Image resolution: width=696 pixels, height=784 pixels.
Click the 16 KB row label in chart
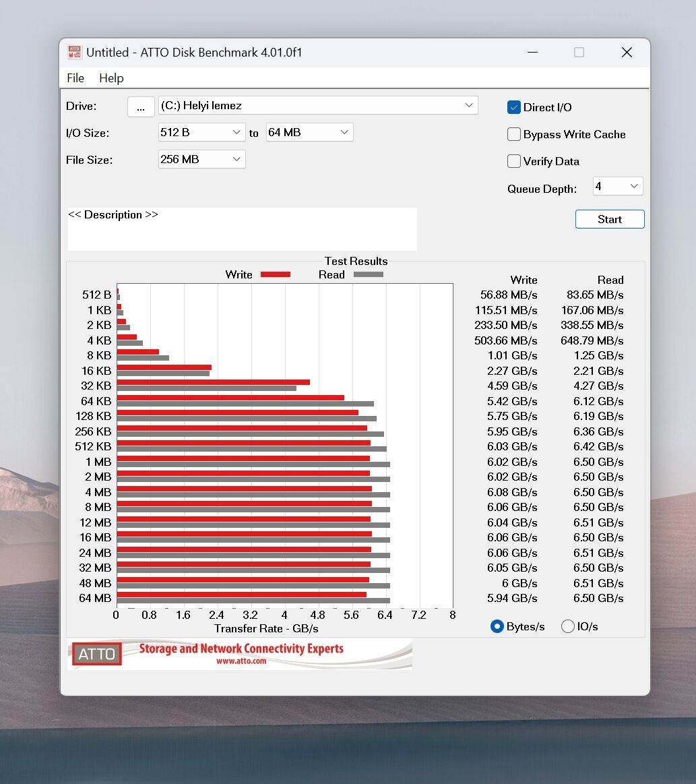[96, 371]
